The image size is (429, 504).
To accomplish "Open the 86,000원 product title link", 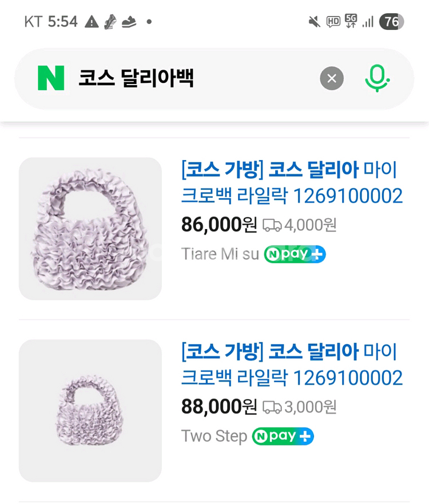I will (292, 183).
